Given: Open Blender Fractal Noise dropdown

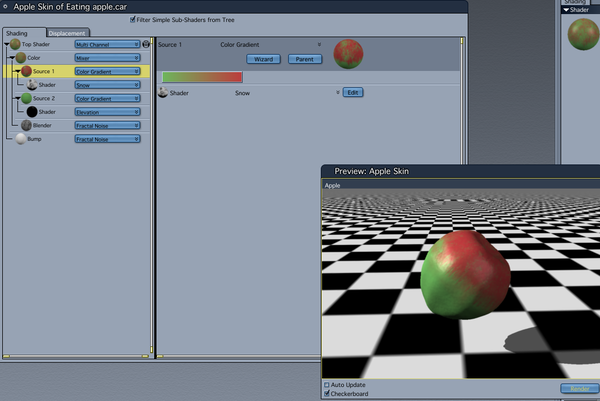Looking at the screenshot, I should pos(108,125).
